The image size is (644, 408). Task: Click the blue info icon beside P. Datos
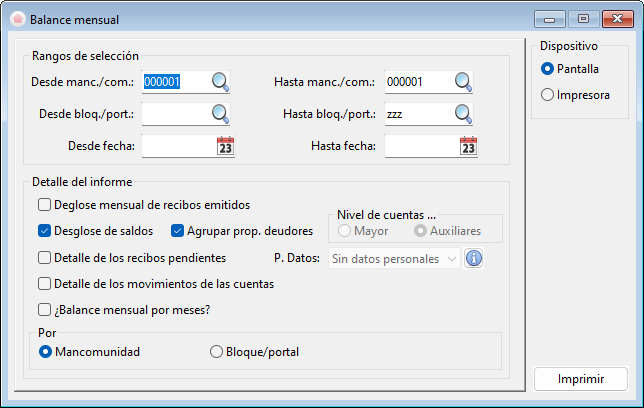pos(475,258)
